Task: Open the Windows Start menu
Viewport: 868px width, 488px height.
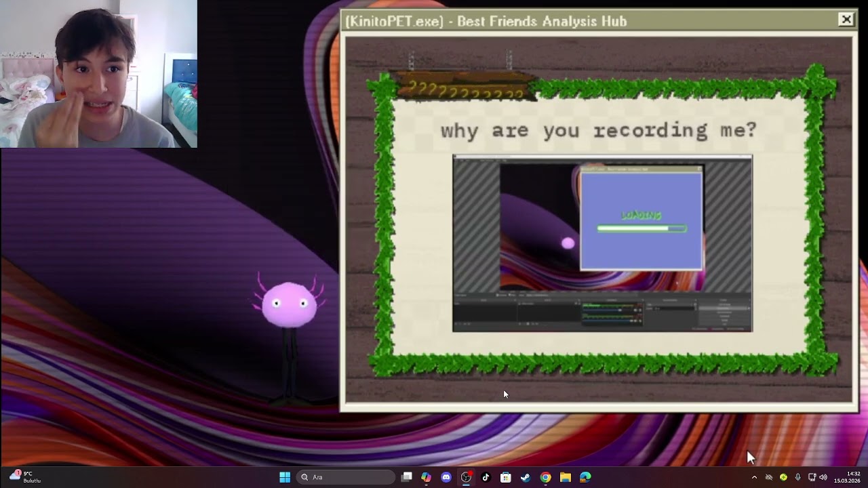Action: [x=285, y=477]
